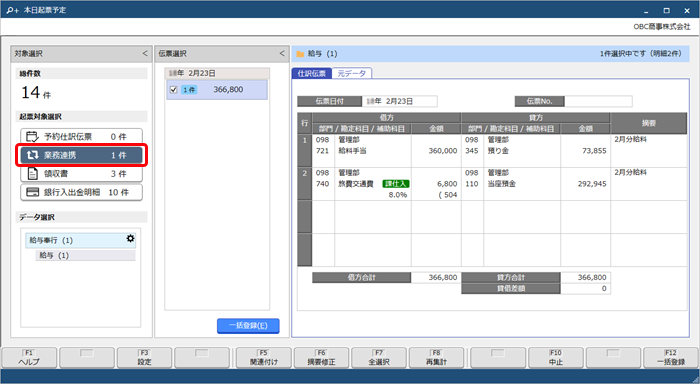The width and height of the screenshot is (700, 384).
Task: Click debit amount 6,800
Action: point(447,184)
